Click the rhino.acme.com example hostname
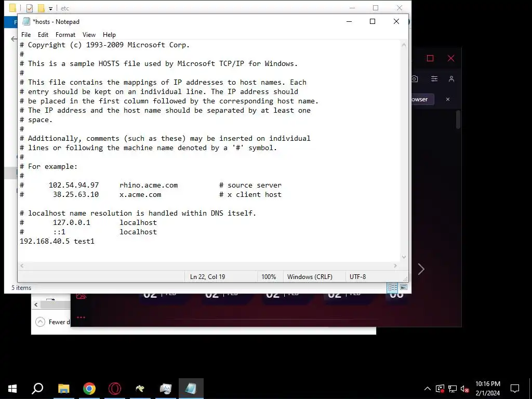Viewport: 532px width, 399px height. pos(149,185)
